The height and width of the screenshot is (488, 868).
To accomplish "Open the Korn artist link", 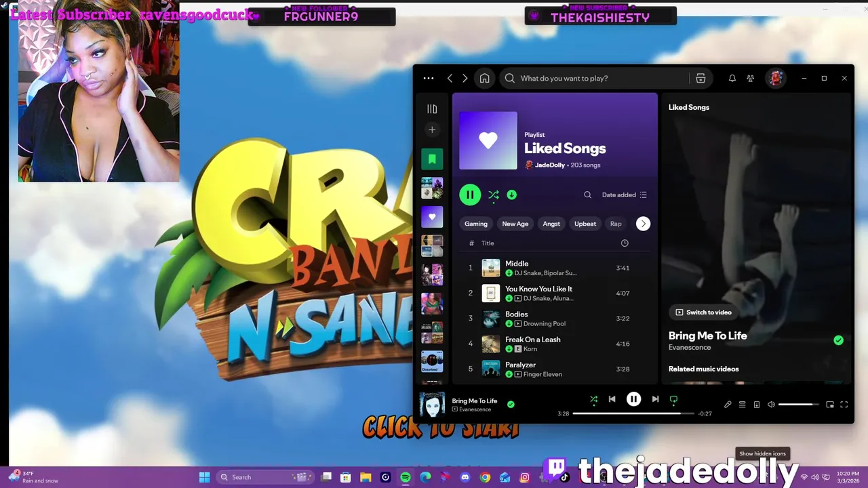I will click(530, 349).
